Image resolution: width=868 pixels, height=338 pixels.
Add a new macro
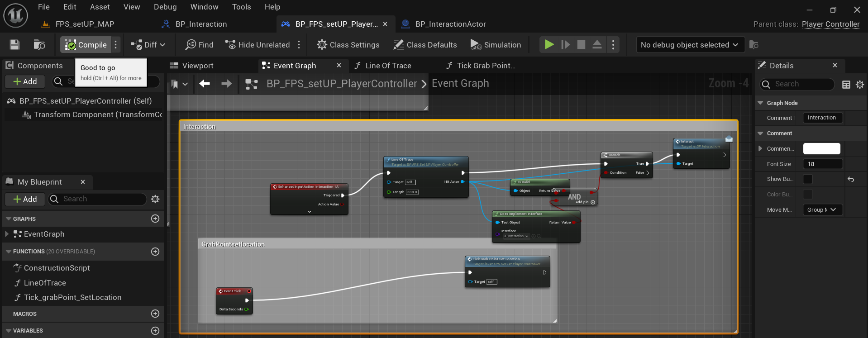point(155,314)
